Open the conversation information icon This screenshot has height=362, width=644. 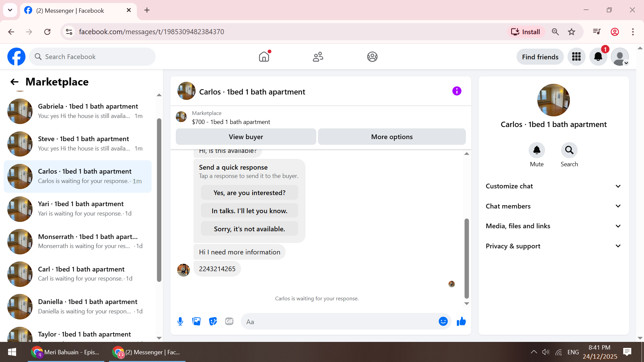(x=457, y=91)
